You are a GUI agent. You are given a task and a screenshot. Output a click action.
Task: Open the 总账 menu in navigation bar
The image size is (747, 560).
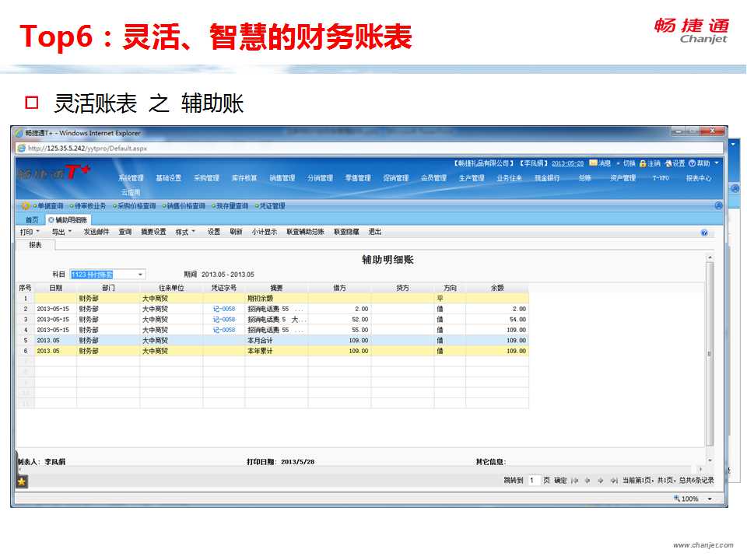pos(585,178)
